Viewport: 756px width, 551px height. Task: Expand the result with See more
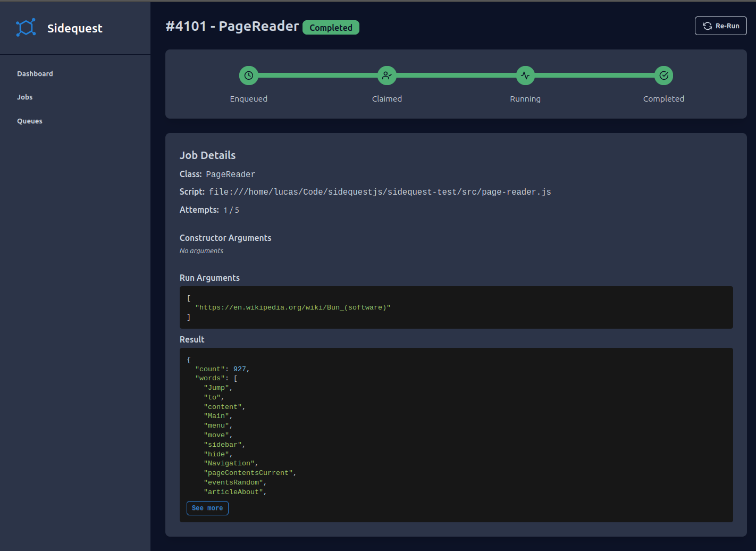[207, 508]
